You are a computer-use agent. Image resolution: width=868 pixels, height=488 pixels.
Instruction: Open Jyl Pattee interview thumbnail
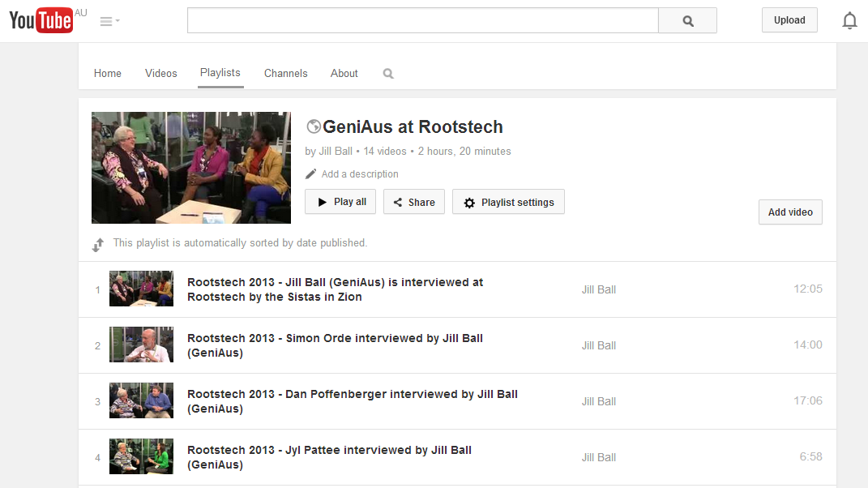click(x=141, y=456)
